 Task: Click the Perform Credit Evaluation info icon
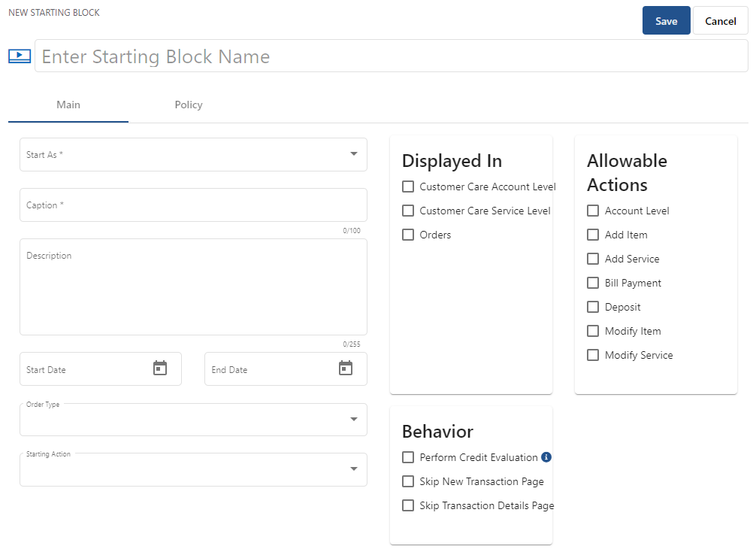tap(546, 457)
